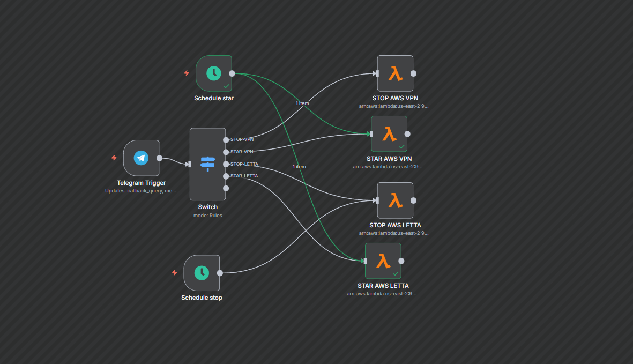Click the STAR-LETTA output port on Switch
The image size is (633, 364).
click(x=226, y=176)
